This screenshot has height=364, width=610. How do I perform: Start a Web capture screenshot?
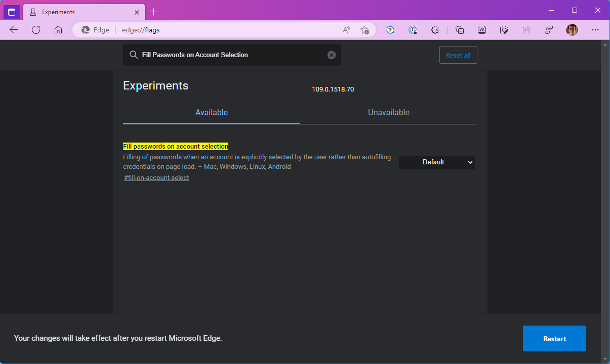(x=504, y=30)
